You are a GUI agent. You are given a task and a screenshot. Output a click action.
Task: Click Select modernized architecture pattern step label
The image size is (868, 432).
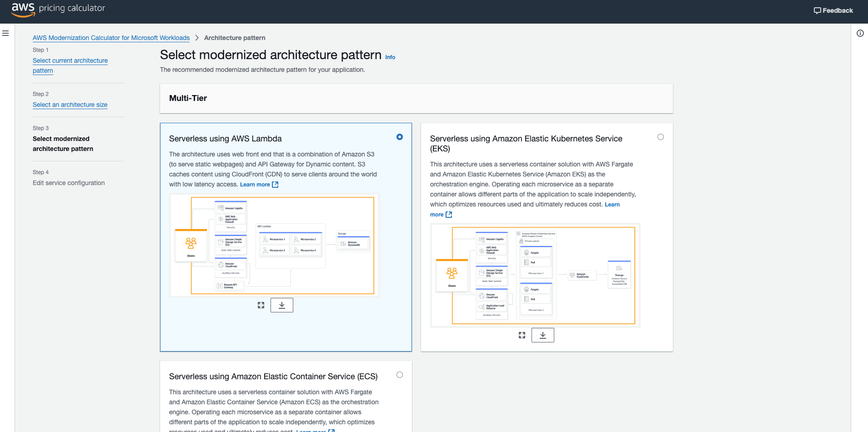(63, 144)
